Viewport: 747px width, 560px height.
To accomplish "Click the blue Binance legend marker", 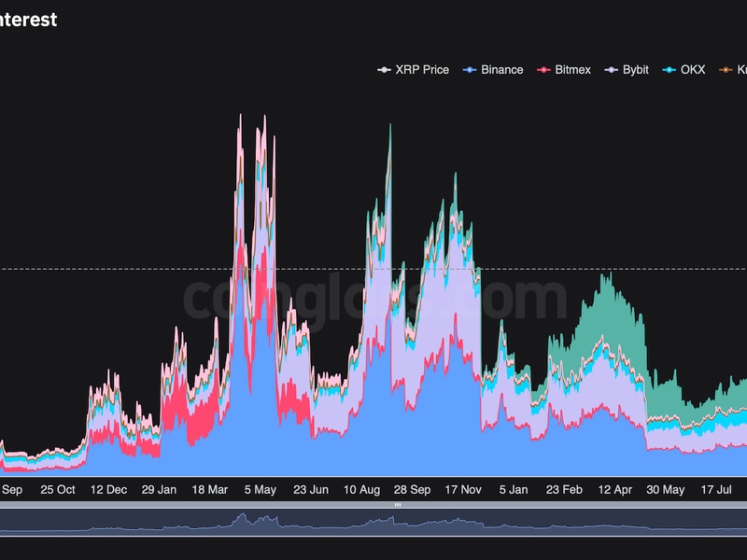I will pos(469,70).
